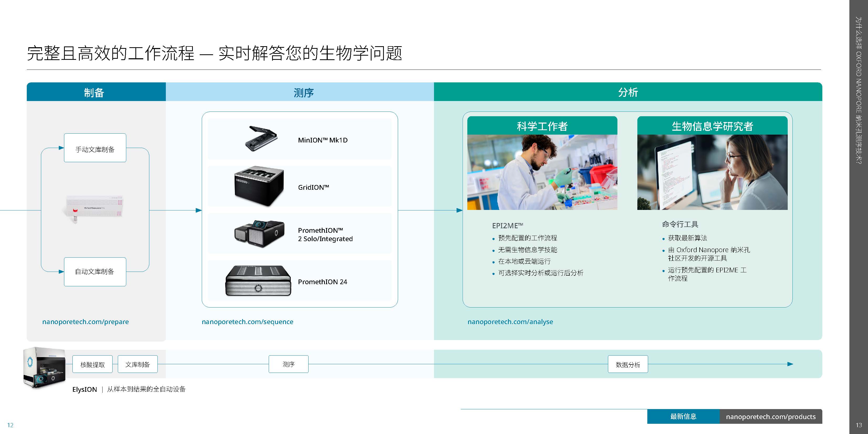Click the GridION™ label

click(313, 187)
